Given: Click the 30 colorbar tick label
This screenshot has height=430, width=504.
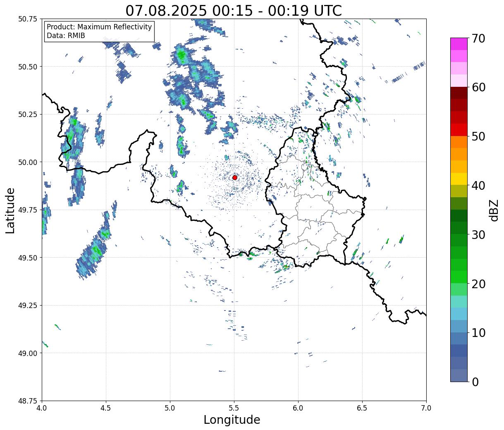Looking at the screenshot, I should point(478,235).
